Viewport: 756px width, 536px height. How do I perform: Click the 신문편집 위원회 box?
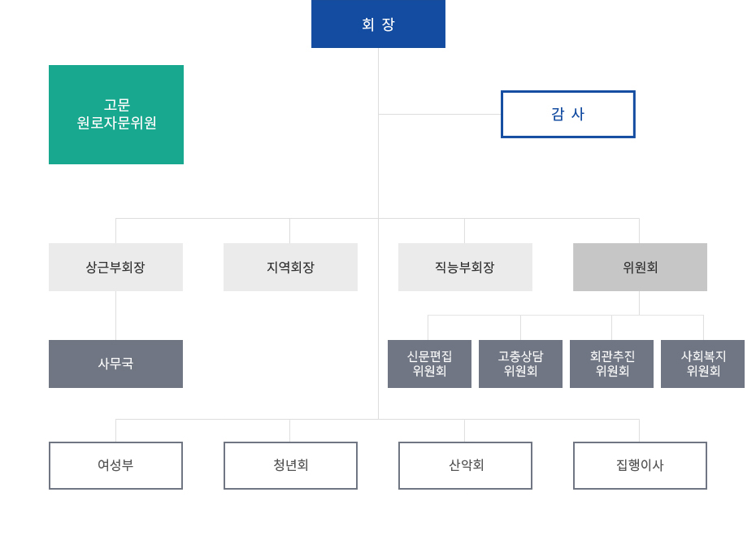(x=429, y=364)
